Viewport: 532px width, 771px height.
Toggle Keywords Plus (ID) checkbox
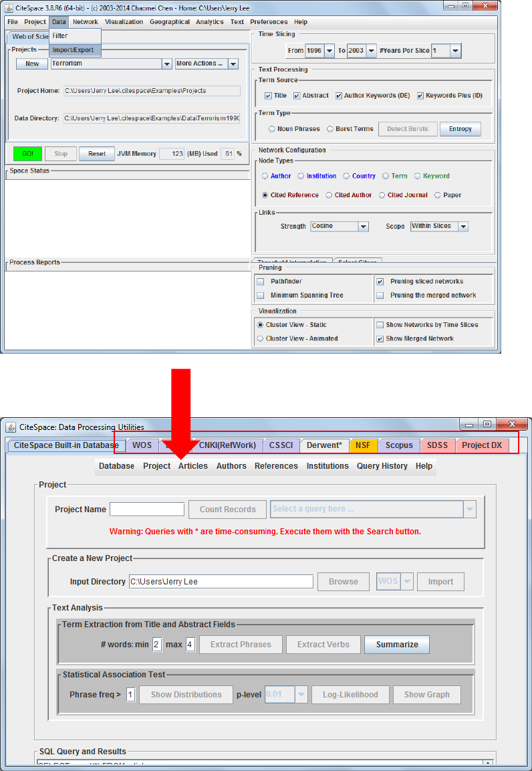tap(420, 96)
